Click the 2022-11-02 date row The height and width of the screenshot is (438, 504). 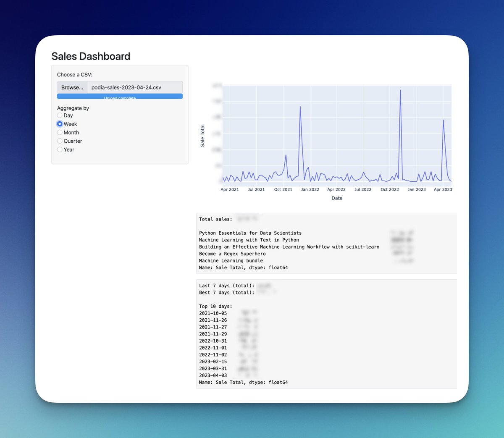coord(213,355)
